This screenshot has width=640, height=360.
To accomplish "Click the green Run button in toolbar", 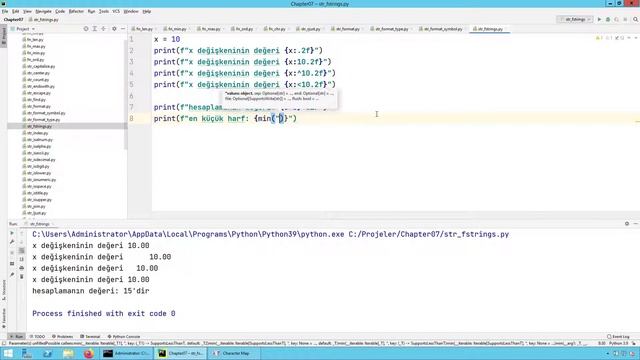I will point(599,20).
